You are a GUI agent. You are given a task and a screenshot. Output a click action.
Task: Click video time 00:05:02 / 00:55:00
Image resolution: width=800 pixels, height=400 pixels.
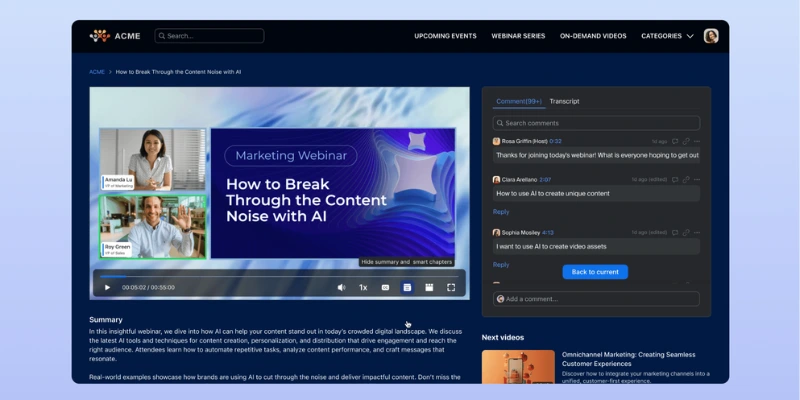[x=148, y=287]
